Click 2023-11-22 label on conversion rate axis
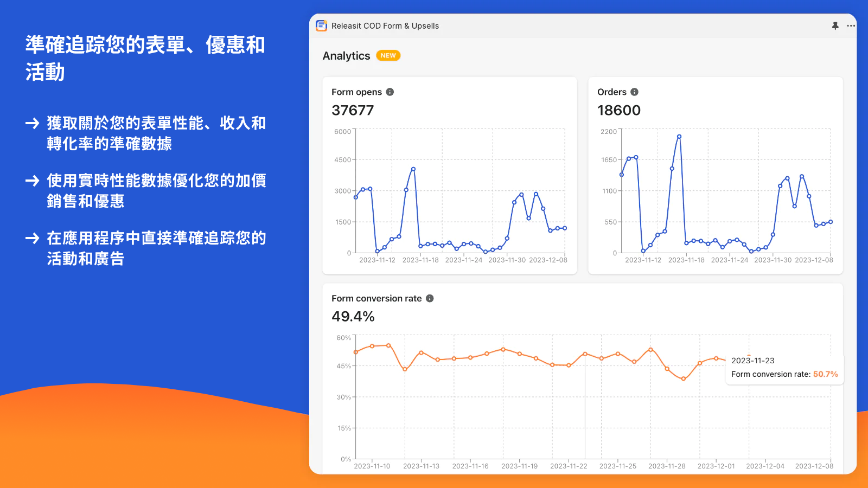The width and height of the screenshot is (868, 488). tap(569, 466)
